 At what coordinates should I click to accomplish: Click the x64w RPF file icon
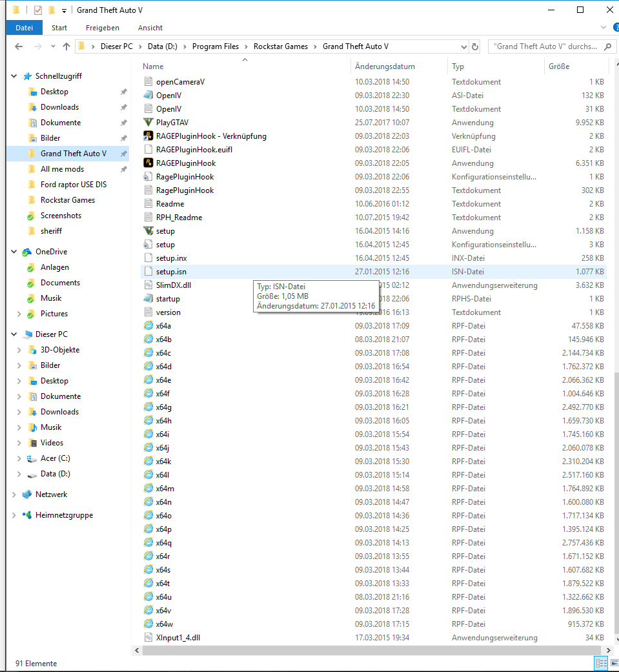(x=148, y=624)
